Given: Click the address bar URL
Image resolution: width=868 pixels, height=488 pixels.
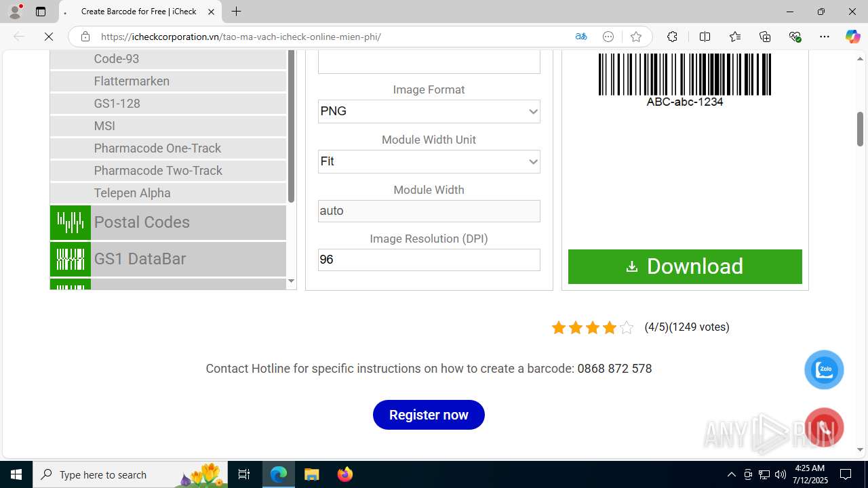Looking at the screenshot, I should 241,37.
